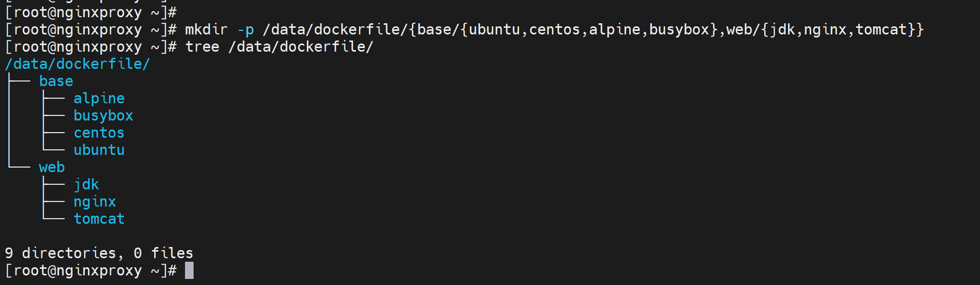Click the -p flag in mkdir command
980x285 pixels.
tap(246, 29)
